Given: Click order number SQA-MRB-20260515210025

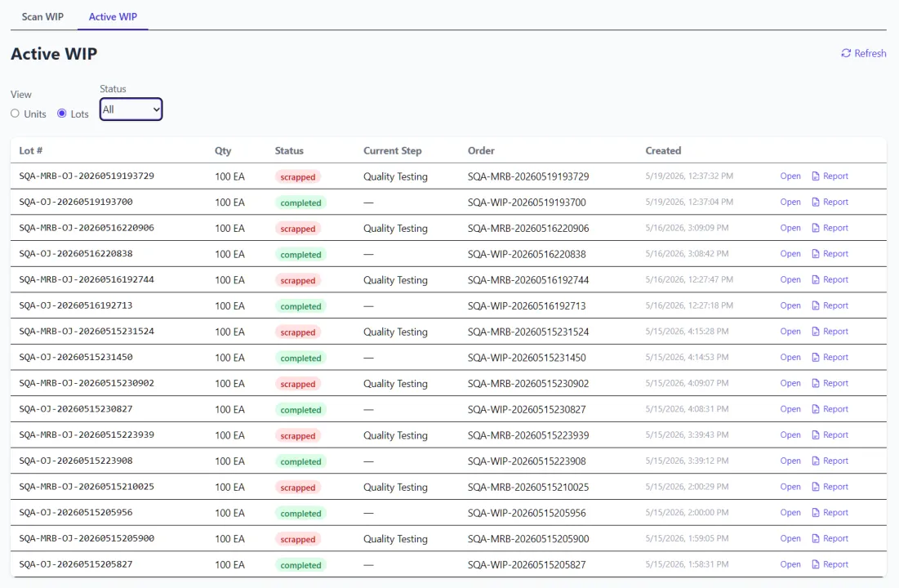Looking at the screenshot, I should (528, 487).
